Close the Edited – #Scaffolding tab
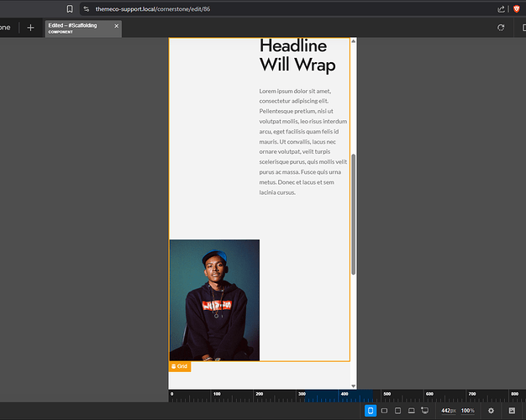Viewport: 526px width, 420px height. 117,26
